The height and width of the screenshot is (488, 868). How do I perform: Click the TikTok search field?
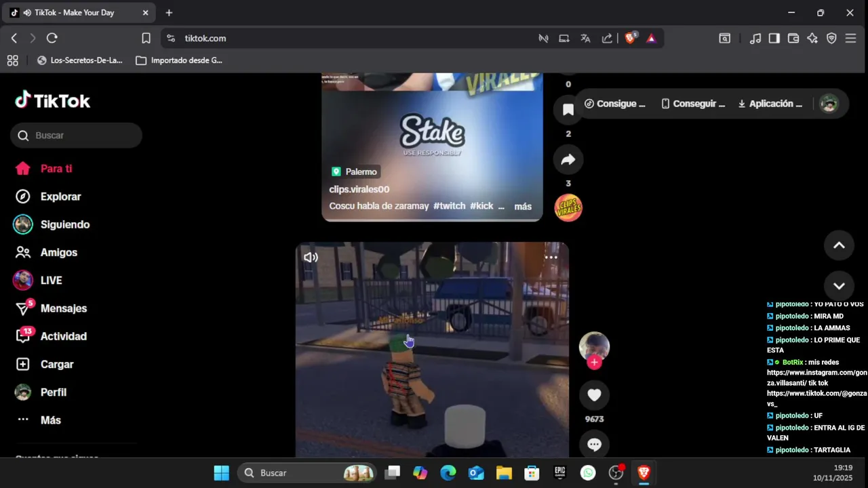76,136
